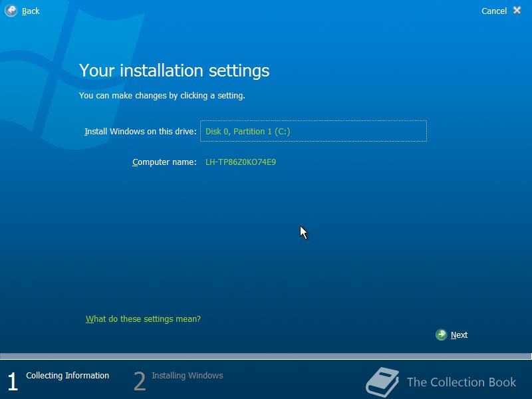The height and width of the screenshot is (399, 532).
Task: Click the 'Installing Windows' step text
Action: point(188,376)
